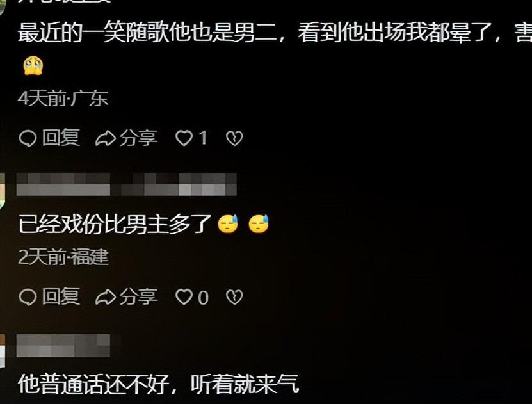
Task: Click share arrow icon under Fujian comment
Action: pyautogui.click(x=106, y=298)
